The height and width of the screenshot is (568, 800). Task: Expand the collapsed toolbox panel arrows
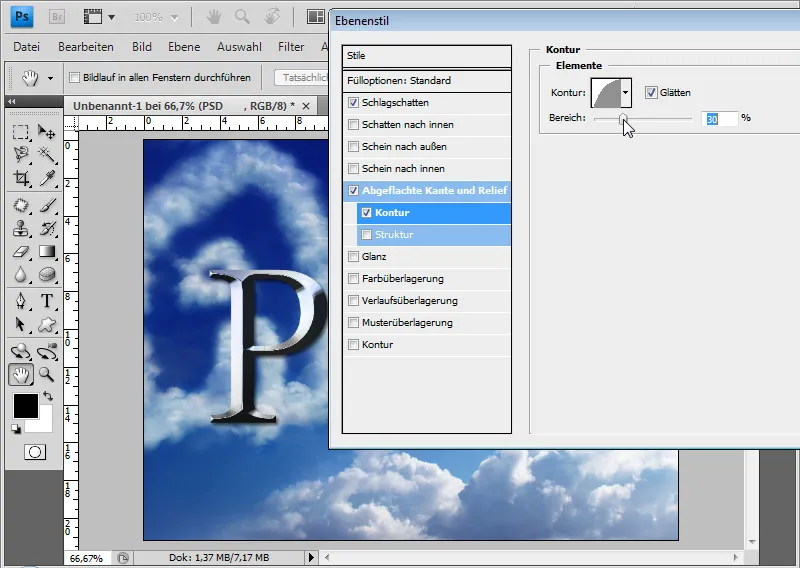12,101
